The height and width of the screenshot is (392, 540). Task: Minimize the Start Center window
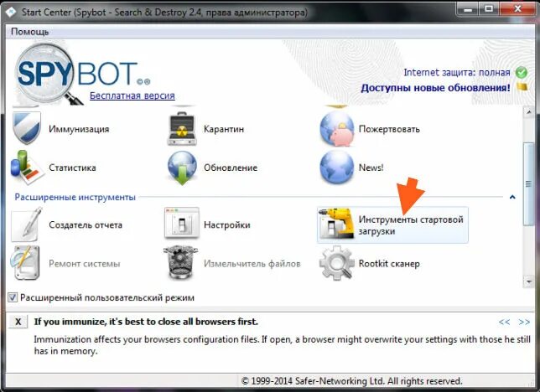467,9
